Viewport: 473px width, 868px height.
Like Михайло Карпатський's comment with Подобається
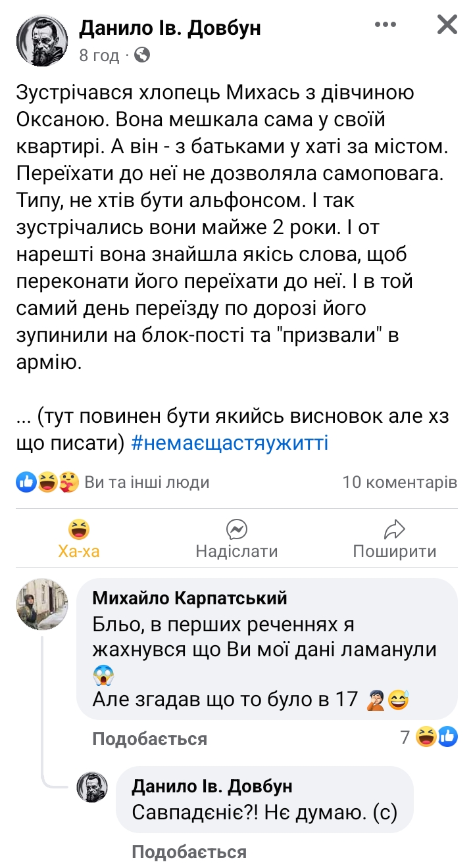(x=149, y=738)
